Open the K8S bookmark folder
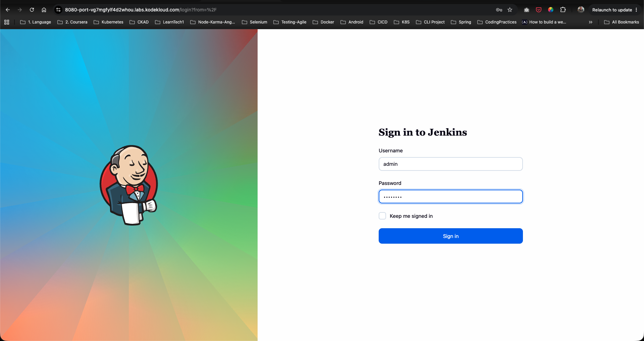Image resolution: width=644 pixels, height=341 pixels. coord(401,22)
